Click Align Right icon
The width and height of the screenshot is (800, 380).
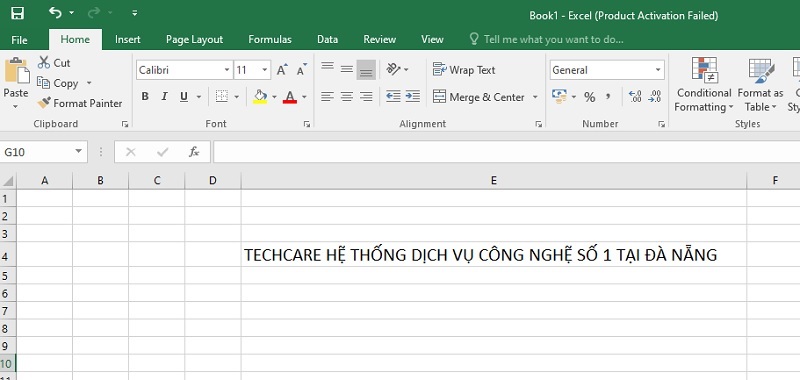pyautogui.click(x=366, y=96)
